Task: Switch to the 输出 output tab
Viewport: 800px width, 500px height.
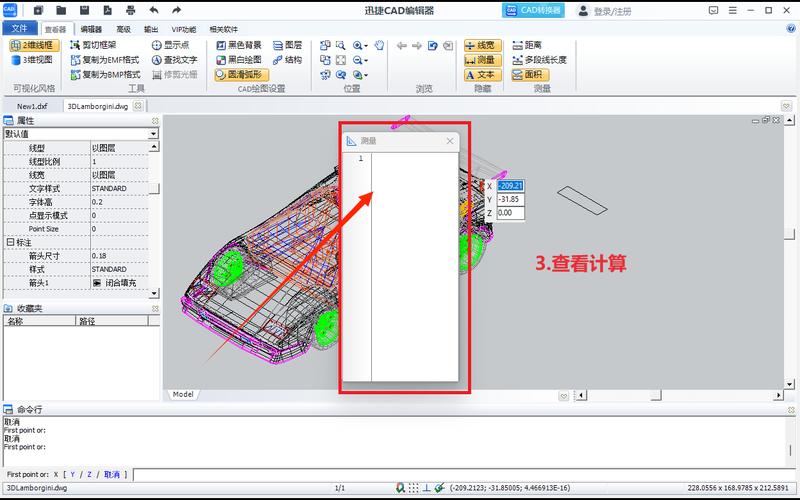Action: coord(151,29)
